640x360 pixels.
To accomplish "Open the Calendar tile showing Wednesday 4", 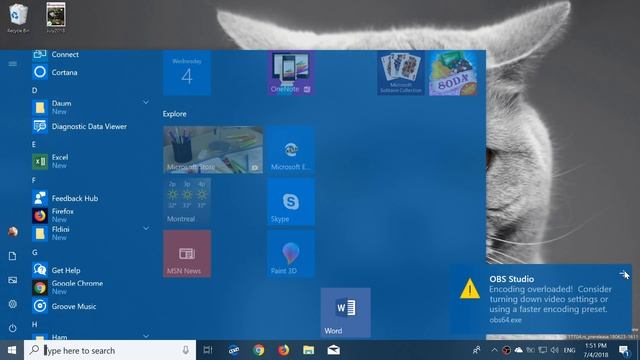I will (187, 73).
